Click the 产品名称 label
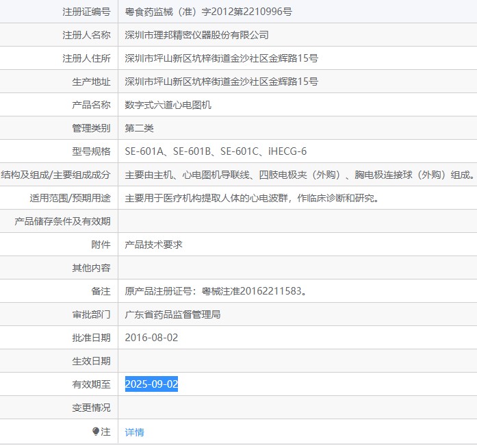This screenshot has width=477, height=448. click(91, 105)
